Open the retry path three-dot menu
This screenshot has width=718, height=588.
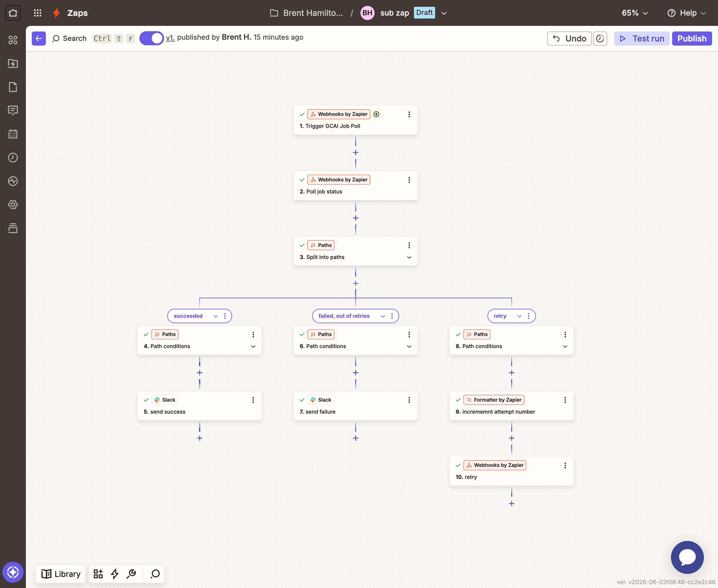528,316
